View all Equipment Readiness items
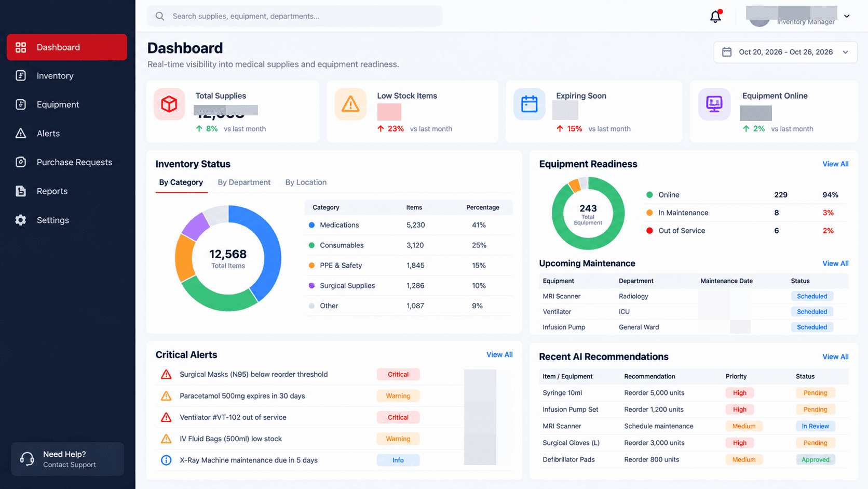 click(835, 164)
